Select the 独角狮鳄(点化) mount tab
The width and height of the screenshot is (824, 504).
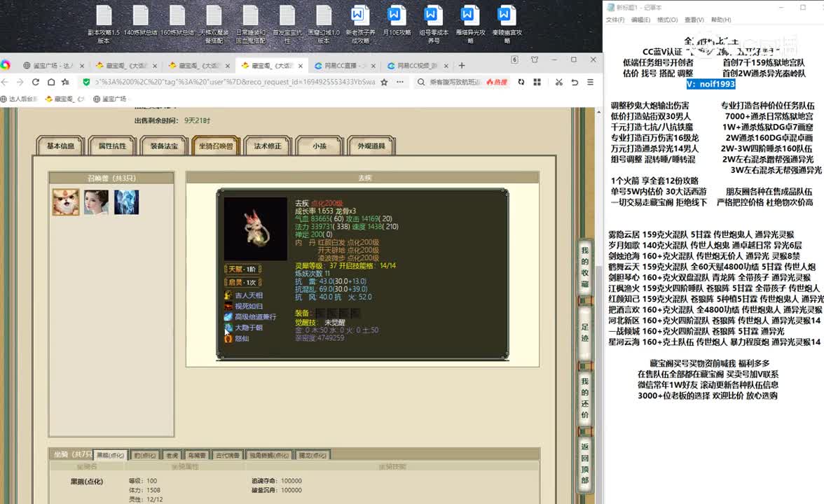pyautogui.click(x=269, y=455)
